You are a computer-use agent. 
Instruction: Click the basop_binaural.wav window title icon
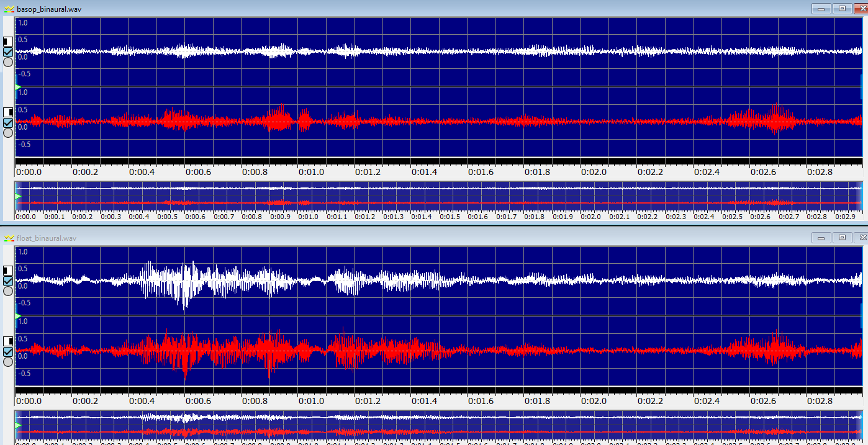pos(7,9)
